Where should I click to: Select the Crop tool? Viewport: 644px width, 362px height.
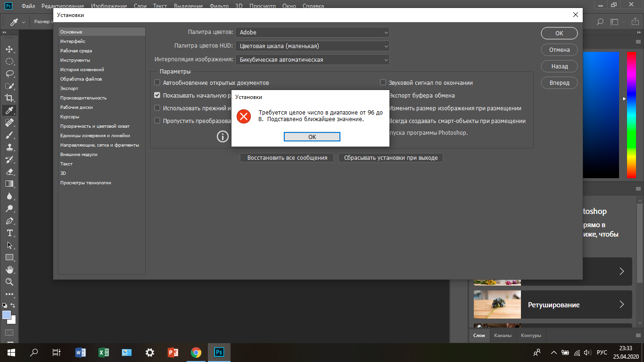pos(9,98)
